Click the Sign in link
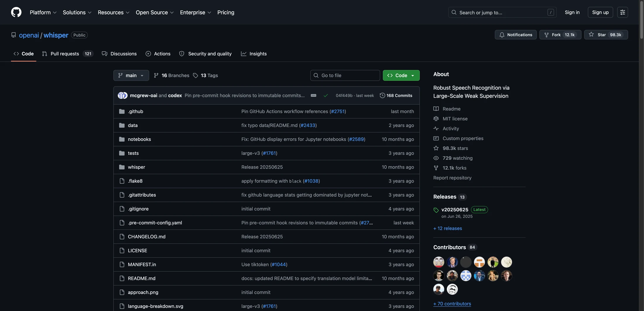 coord(572,12)
